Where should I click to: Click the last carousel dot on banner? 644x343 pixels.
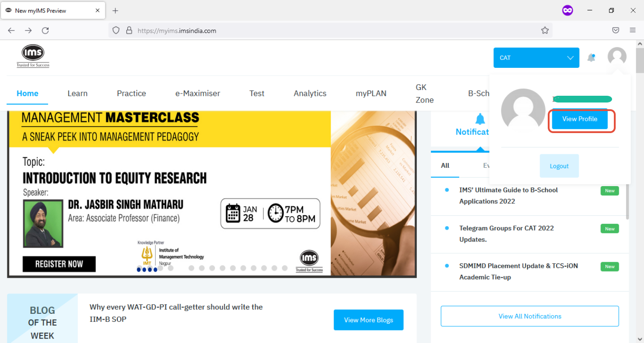(x=285, y=268)
